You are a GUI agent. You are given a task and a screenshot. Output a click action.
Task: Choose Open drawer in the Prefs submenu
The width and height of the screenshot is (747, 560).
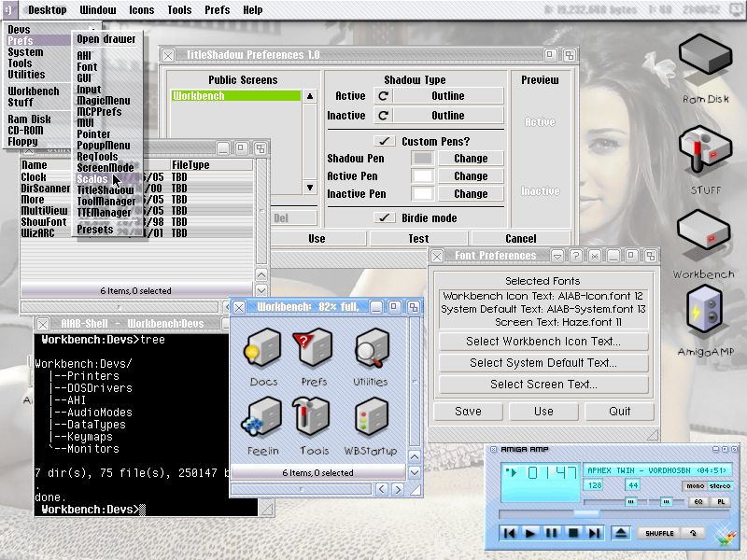107,39
